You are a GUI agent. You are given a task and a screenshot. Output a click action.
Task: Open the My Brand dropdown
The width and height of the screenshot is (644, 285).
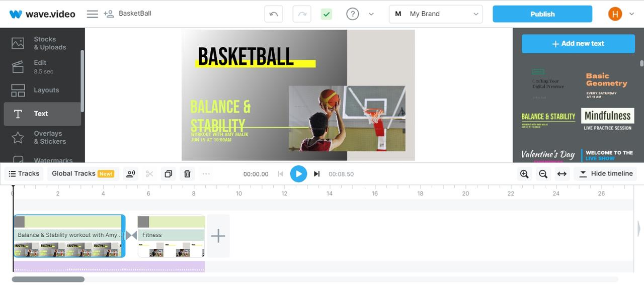[x=436, y=14]
